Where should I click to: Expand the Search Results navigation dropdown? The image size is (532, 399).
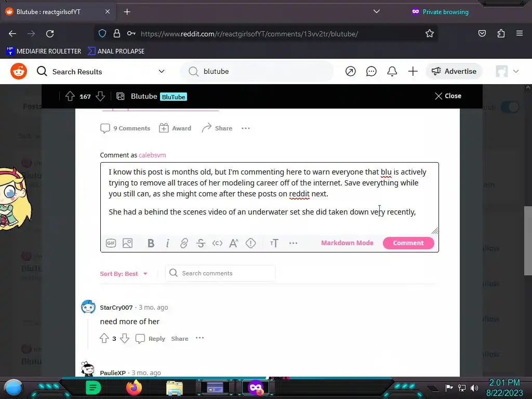(162, 71)
